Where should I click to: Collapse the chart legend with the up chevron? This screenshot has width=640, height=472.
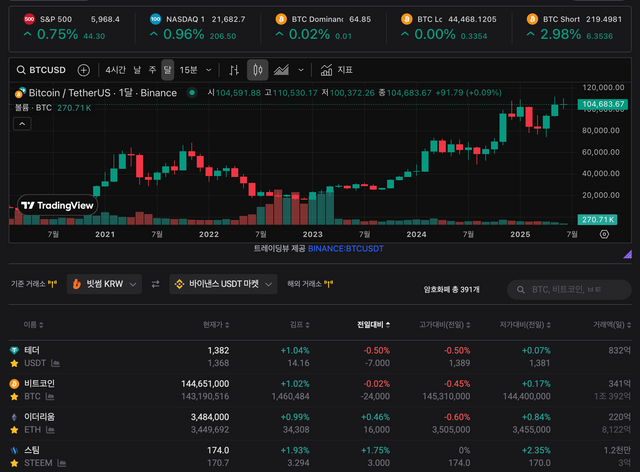[22, 124]
